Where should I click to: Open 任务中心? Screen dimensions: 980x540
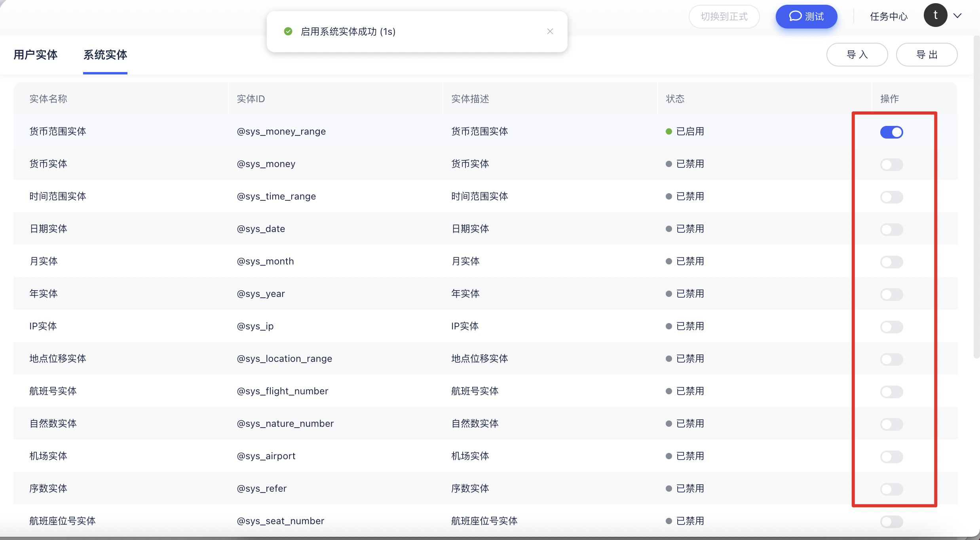click(889, 16)
